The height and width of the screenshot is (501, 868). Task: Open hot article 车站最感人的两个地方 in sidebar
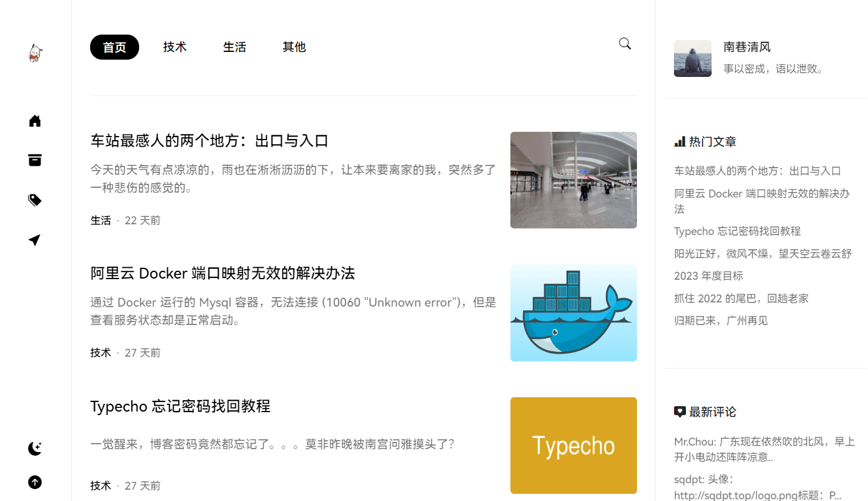click(x=758, y=171)
